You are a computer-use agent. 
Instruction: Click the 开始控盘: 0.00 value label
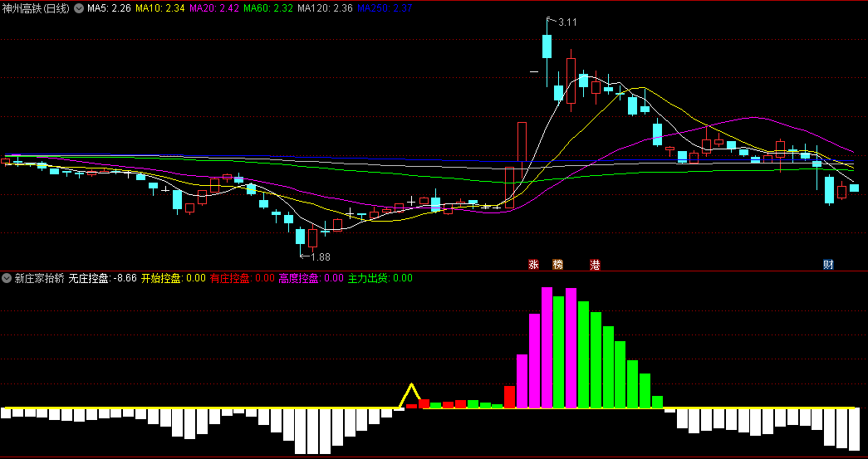click(174, 278)
